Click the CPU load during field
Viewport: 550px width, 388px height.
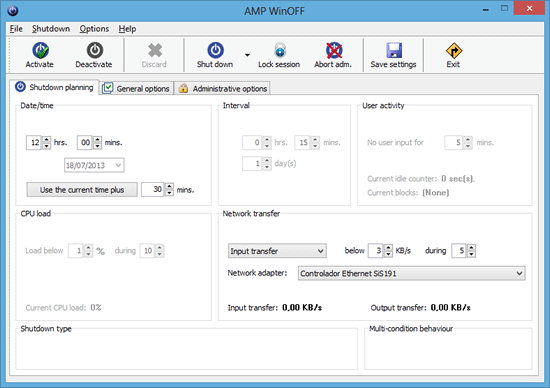(x=147, y=251)
